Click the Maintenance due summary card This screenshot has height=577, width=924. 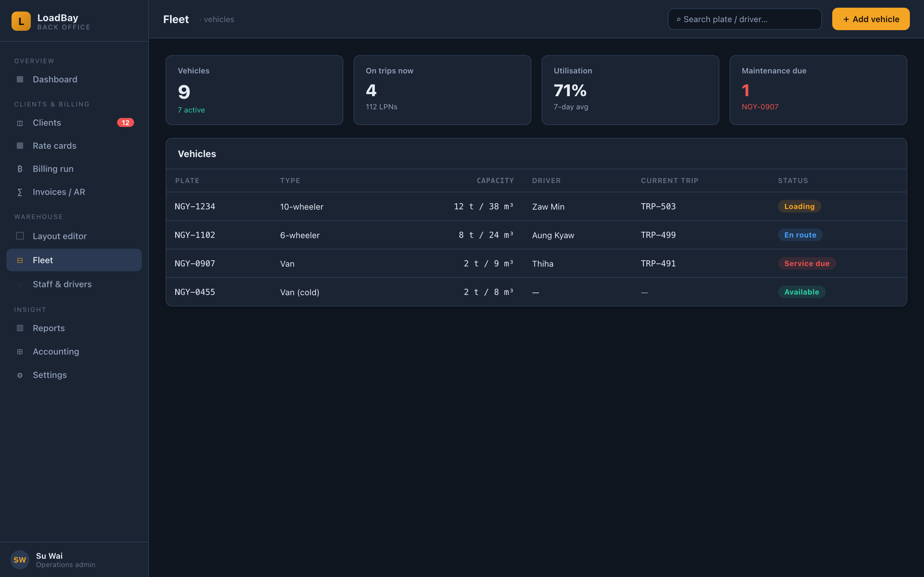(818, 90)
